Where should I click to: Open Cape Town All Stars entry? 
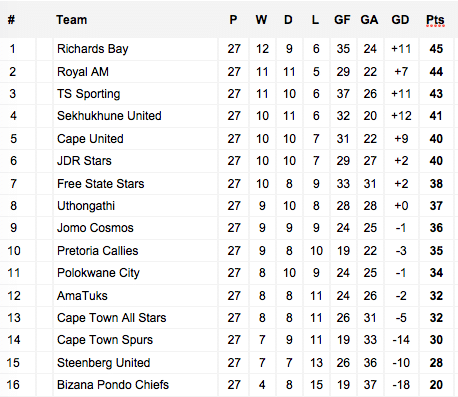coord(111,318)
